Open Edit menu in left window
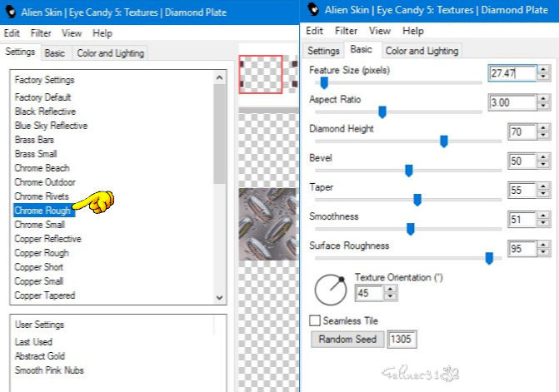Screen dimensions: 559x392 (12, 33)
